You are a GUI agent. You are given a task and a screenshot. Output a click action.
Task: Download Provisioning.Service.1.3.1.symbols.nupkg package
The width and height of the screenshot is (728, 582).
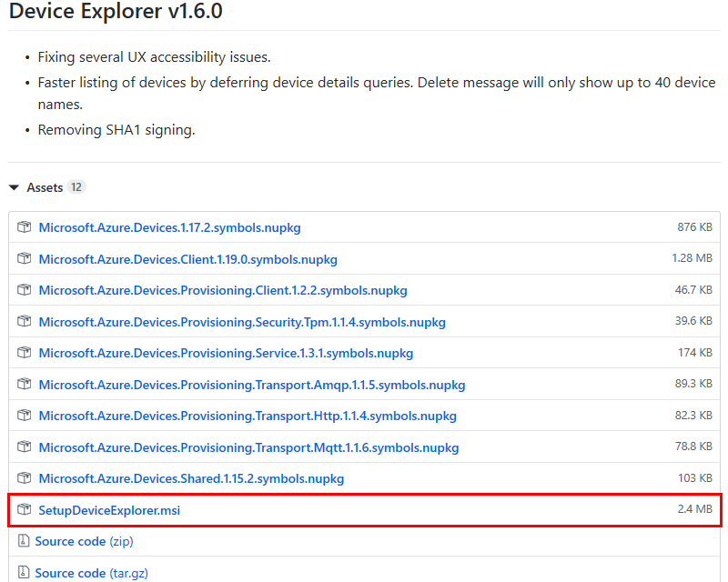pos(226,353)
